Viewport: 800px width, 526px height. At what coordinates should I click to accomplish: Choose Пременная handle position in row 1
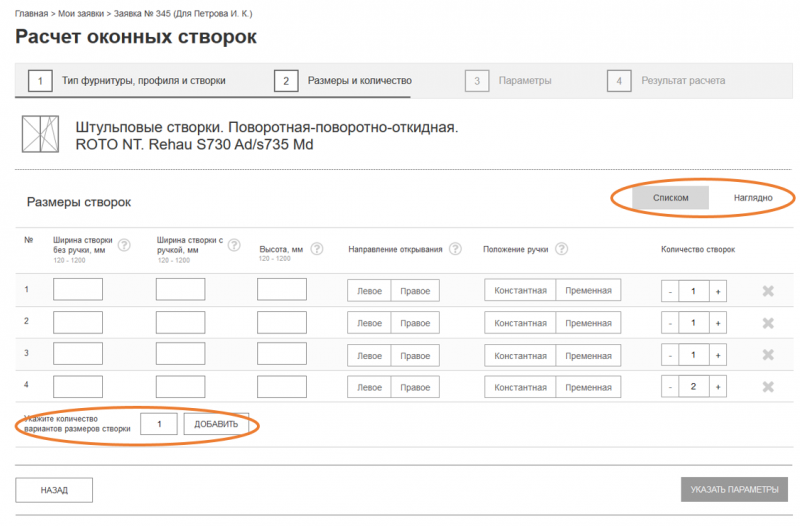click(588, 290)
